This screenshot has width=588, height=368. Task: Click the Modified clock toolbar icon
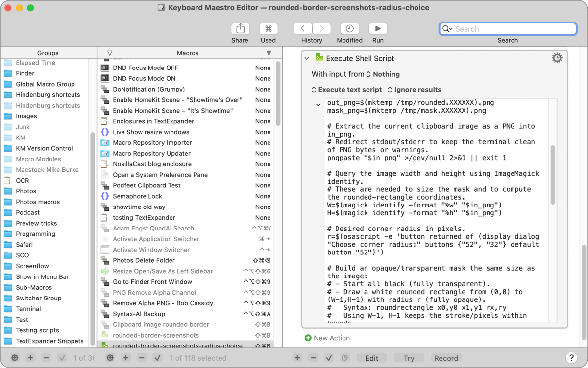click(349, 29)
